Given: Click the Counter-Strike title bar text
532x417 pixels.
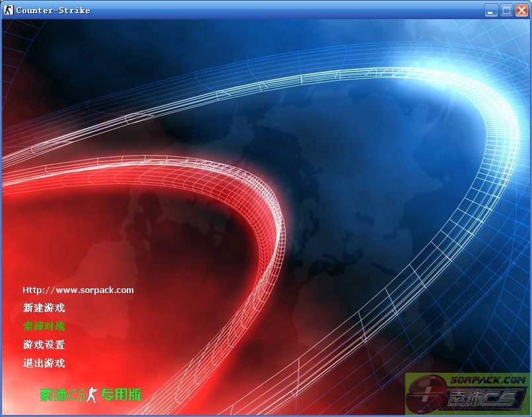Looking at the screenshot, I should (53, 10).
